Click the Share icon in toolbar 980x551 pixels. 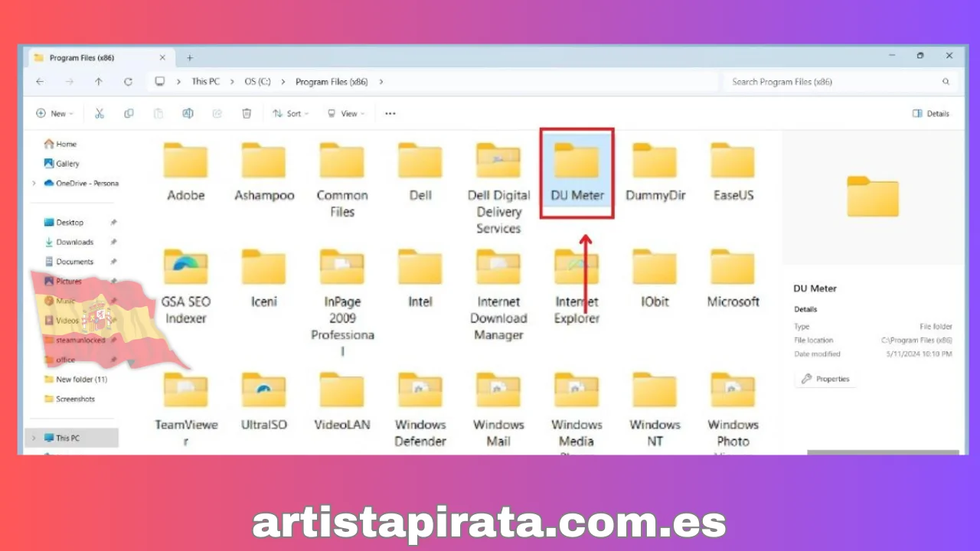[217, 113]
